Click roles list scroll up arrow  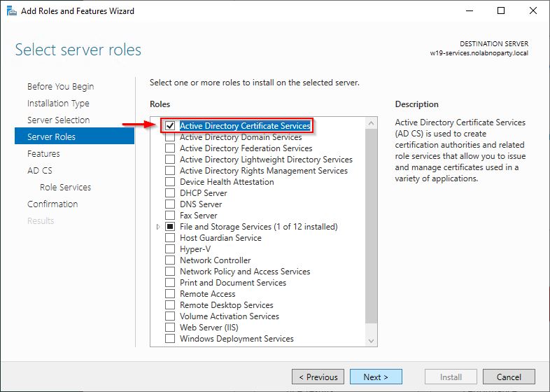point(371,123)
